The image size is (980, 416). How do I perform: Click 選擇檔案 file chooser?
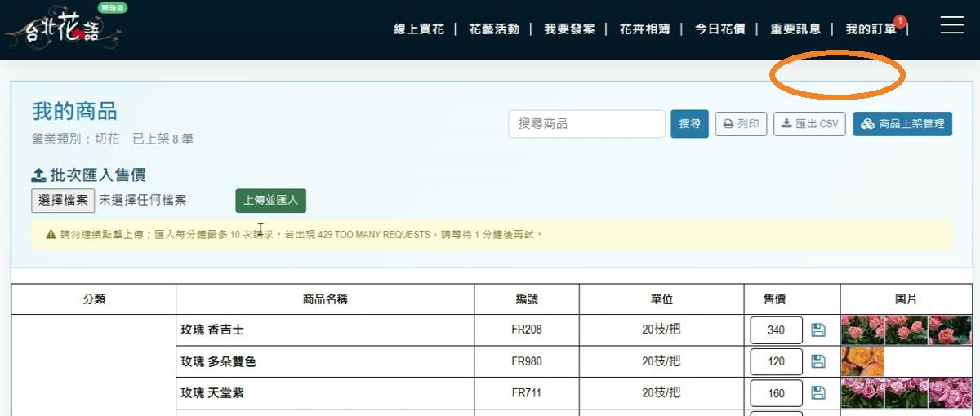point(63,200)
